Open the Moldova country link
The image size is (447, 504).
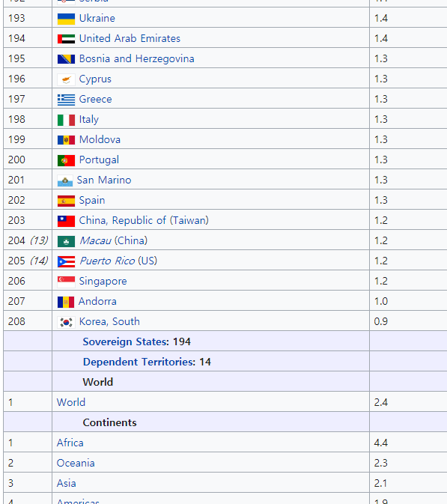tap(100, 139)
